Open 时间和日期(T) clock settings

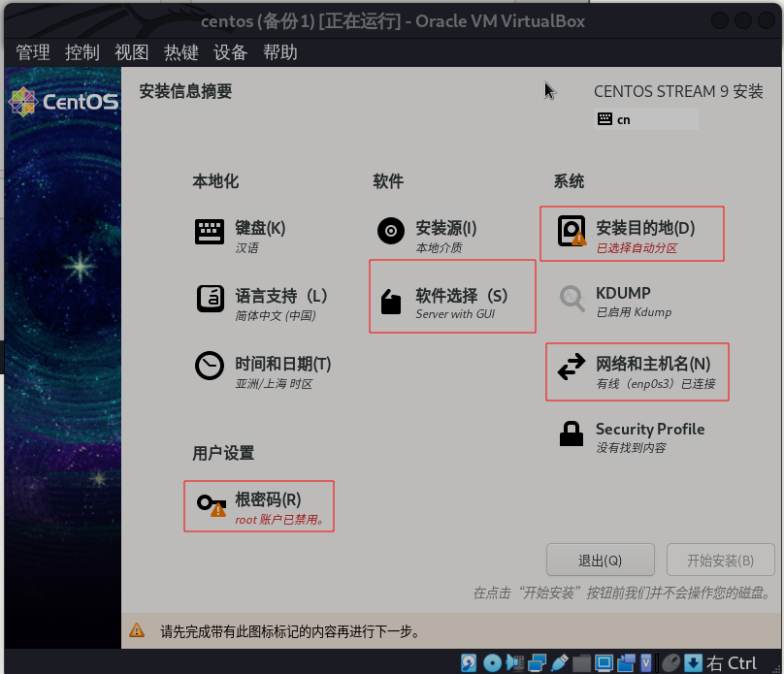tap(263, 371)
